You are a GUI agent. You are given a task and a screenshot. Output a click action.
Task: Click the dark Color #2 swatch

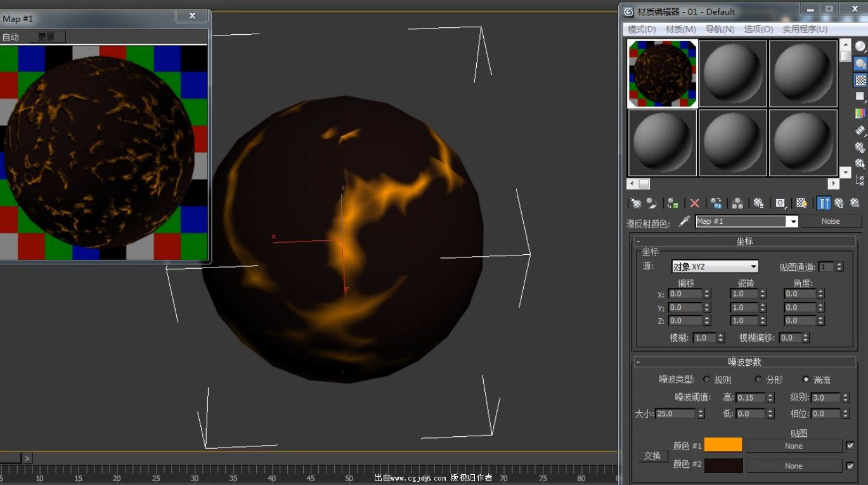click(723, 465)
